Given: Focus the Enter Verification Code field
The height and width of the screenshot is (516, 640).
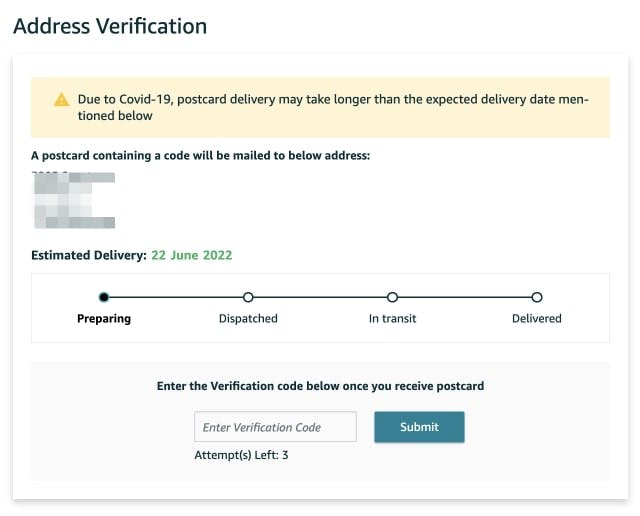Looking at the screenshot, I should [x=275, y=427].
